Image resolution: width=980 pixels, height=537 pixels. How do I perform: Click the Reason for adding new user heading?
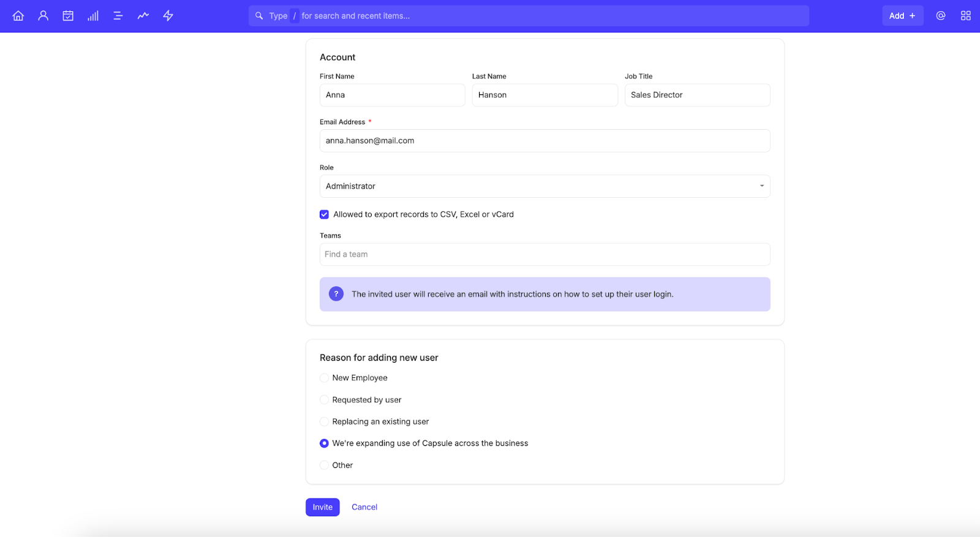379,358
